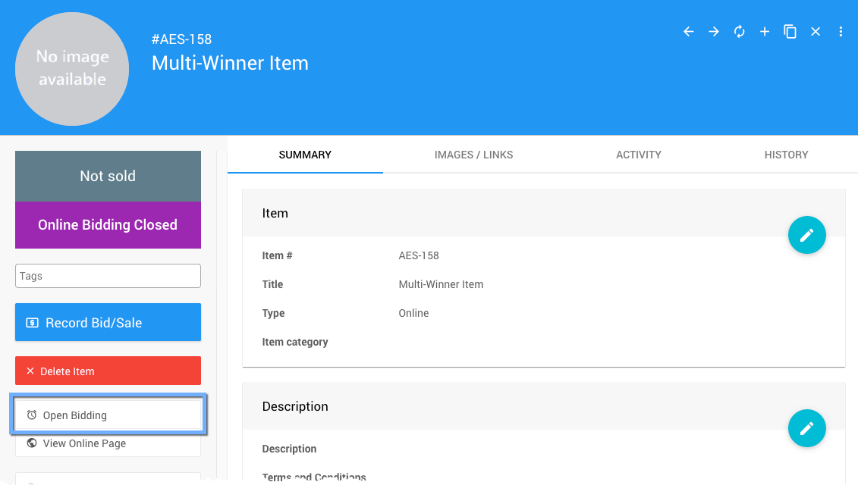Image resolution: width=858 pixels, height=504 pixels.
Task: Edit the Description section with the pencil button
Action: tap(806, 428)
